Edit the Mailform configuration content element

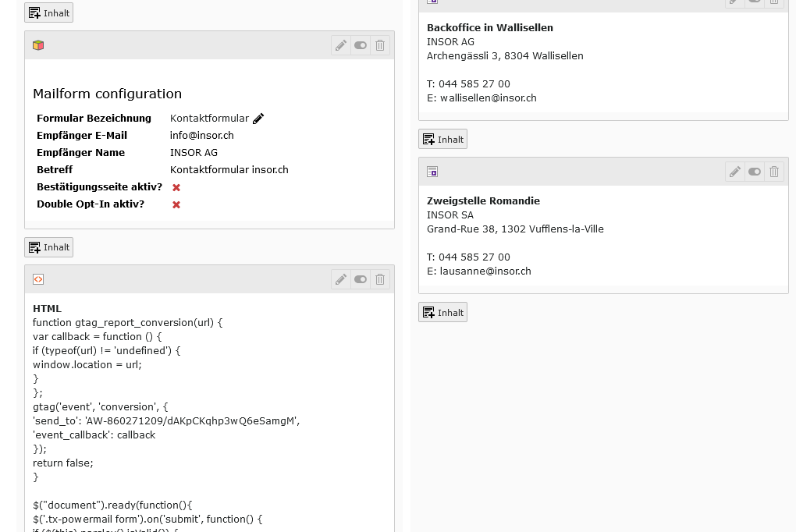point(341,45)
